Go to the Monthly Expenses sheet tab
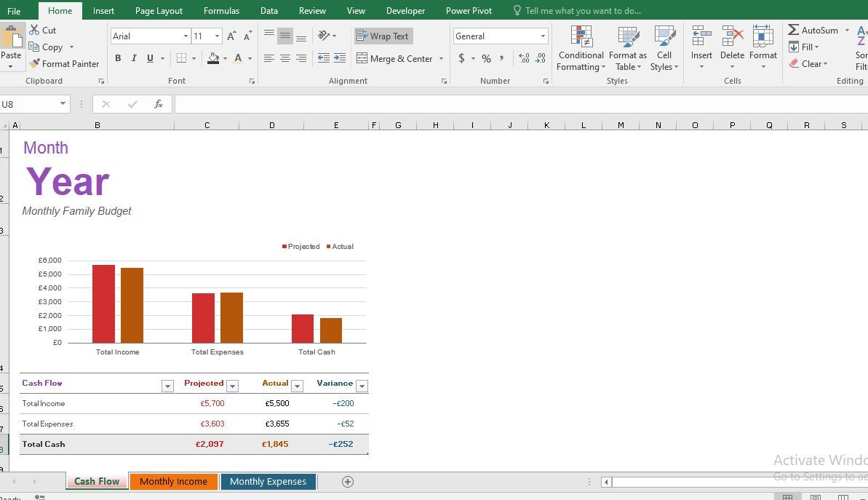Viewport: 868px width, 500px height. tap(268, 481)
